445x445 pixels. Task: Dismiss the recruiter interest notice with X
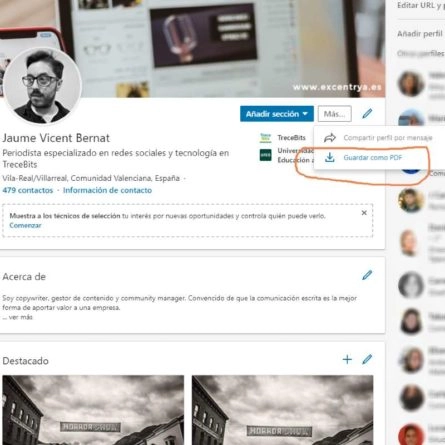coord(364,213)
